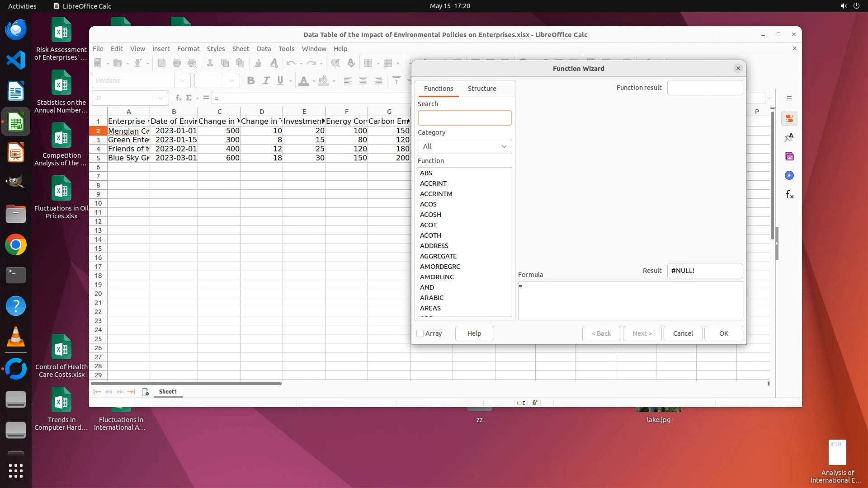
Task: Open the sidebar Functions fx icon
Action: 789,194
